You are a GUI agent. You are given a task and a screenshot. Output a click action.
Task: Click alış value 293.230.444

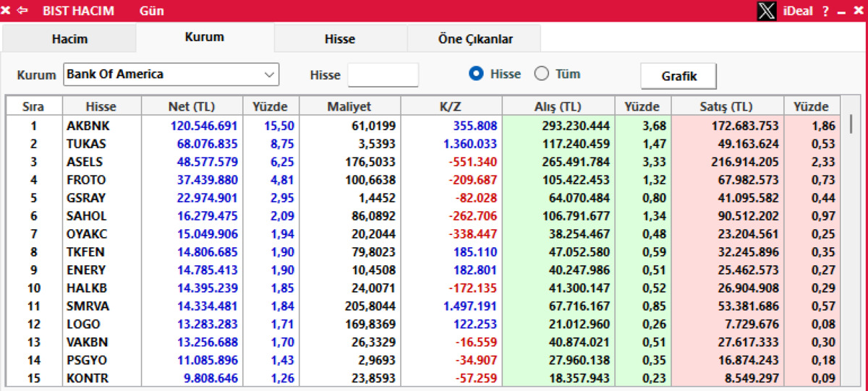point(576,126)
